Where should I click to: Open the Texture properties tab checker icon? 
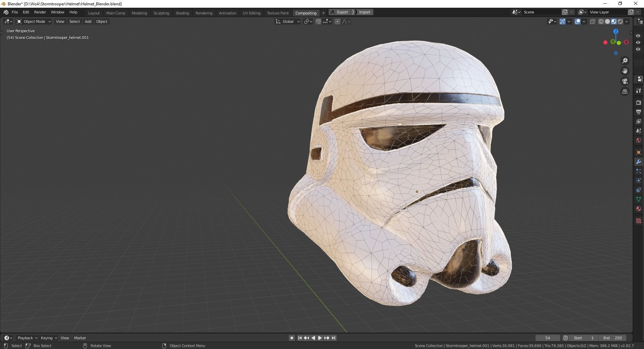tap(639, 221)
